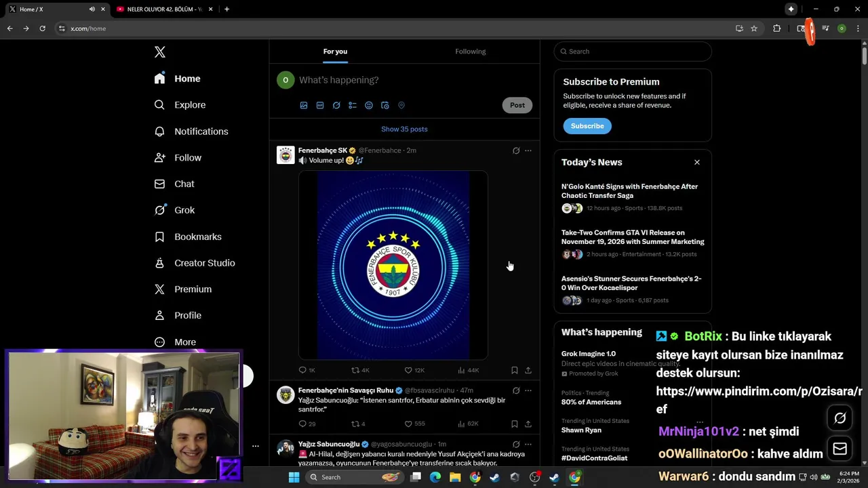868x488 pixels.
Task: Open floating messages envelope button
Action: pos(840,449)
